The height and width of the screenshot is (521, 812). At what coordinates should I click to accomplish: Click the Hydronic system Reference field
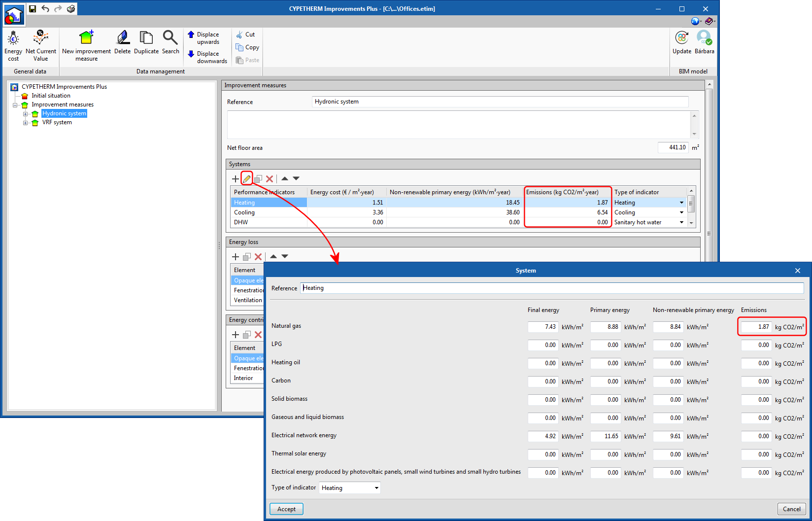click(x=500, y=102)
